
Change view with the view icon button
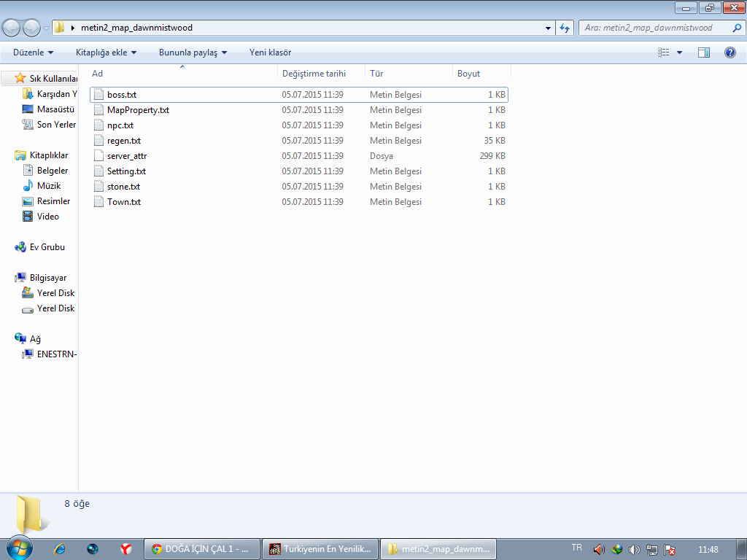click(x=664, y=52)
